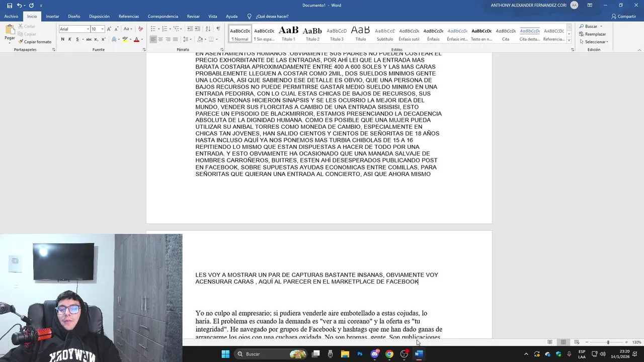Apply the Título 2 style
This screenshot has height=362, width=644.
pos(312,33)
